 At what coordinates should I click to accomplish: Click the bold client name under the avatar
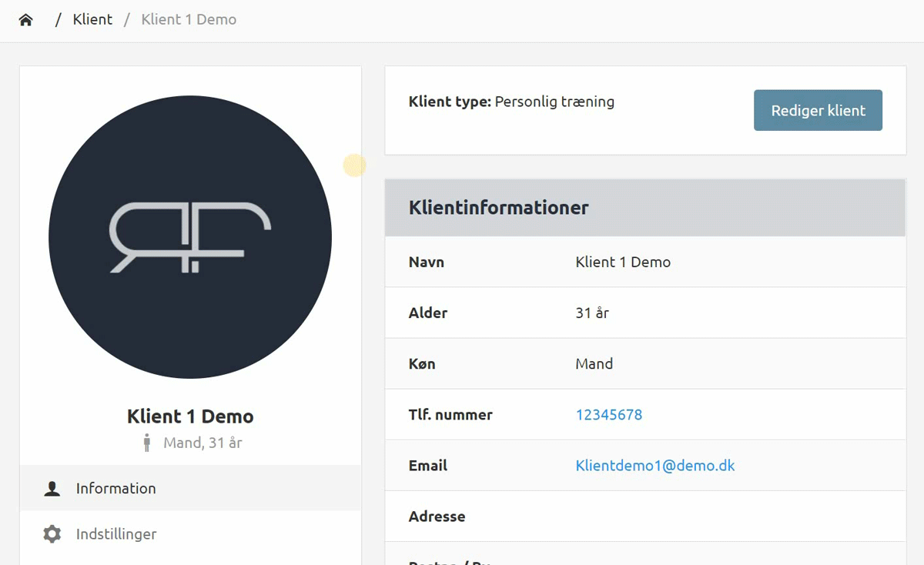(190, 416)
